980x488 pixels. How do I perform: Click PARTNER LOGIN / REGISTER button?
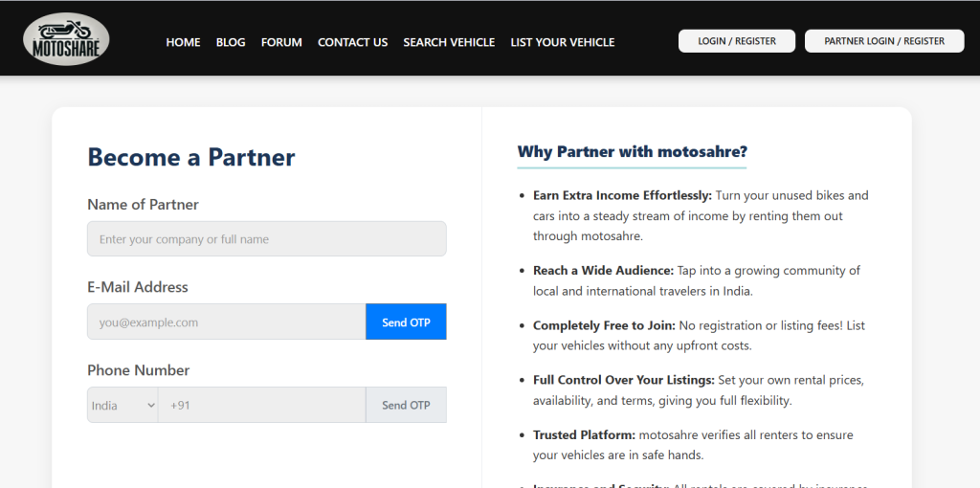point(884,41)
